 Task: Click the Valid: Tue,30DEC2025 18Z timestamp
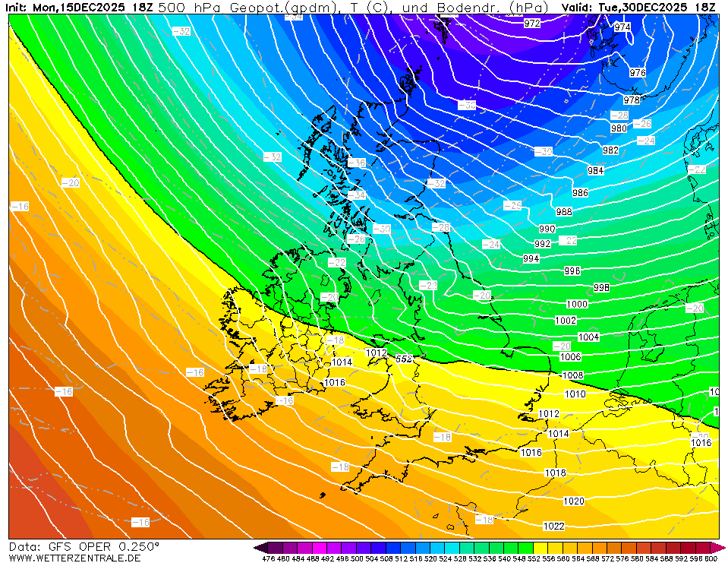click(638, 7)
